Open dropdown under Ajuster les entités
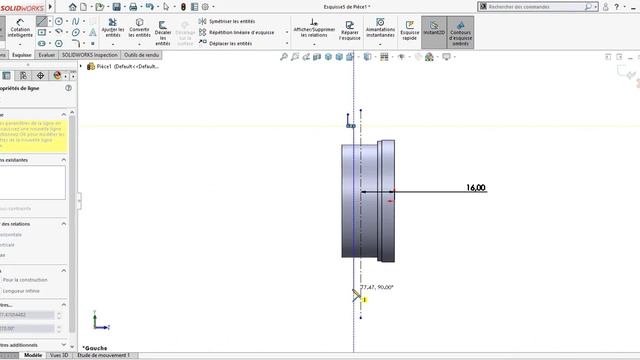 click(113, 44)
